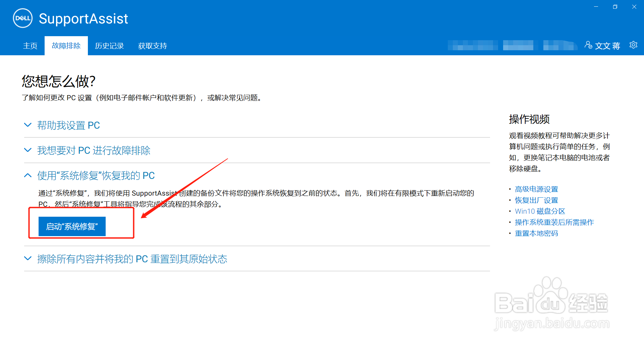Open the settings gear icon
This screenshot has height=345, width=644.
[x=633, y=45]
